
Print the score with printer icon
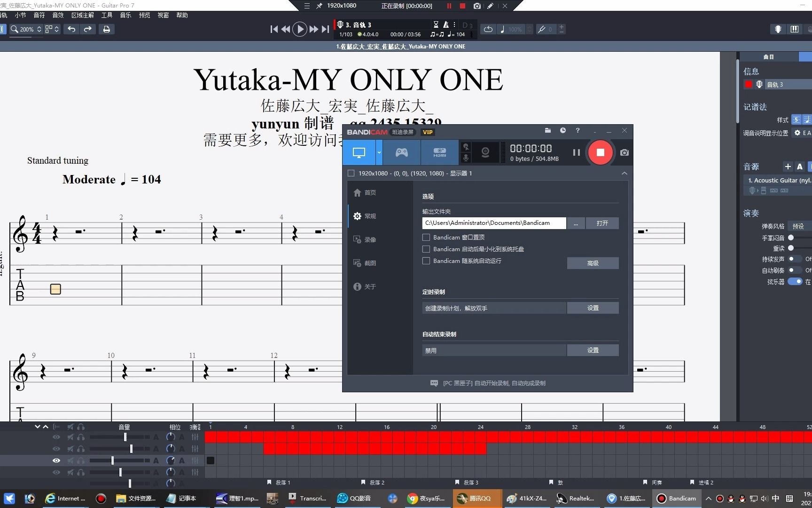point(107,29)
